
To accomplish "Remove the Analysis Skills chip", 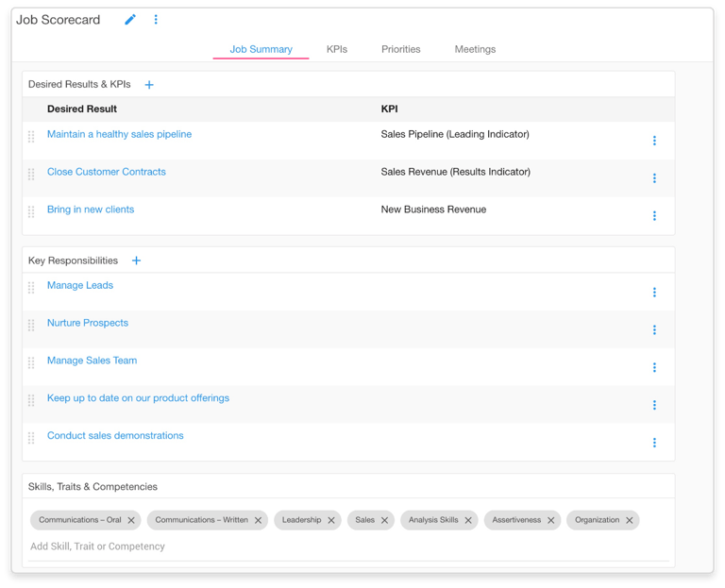I will coord(468,520).
